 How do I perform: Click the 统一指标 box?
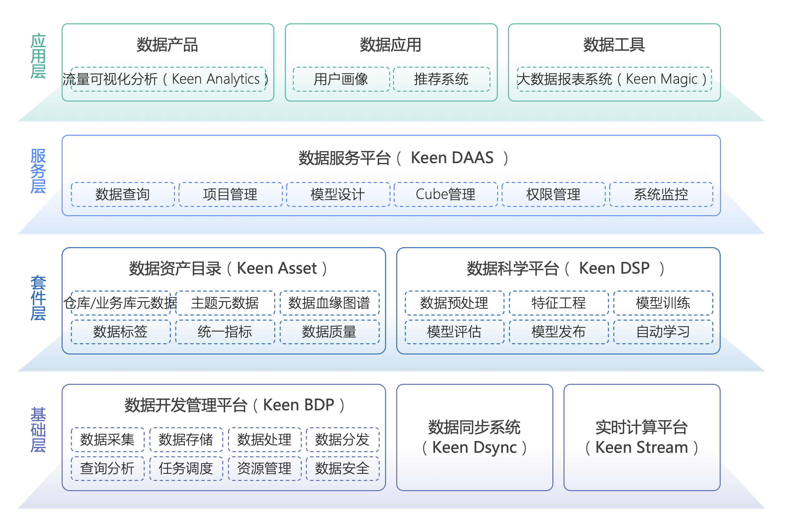point(225,331)
